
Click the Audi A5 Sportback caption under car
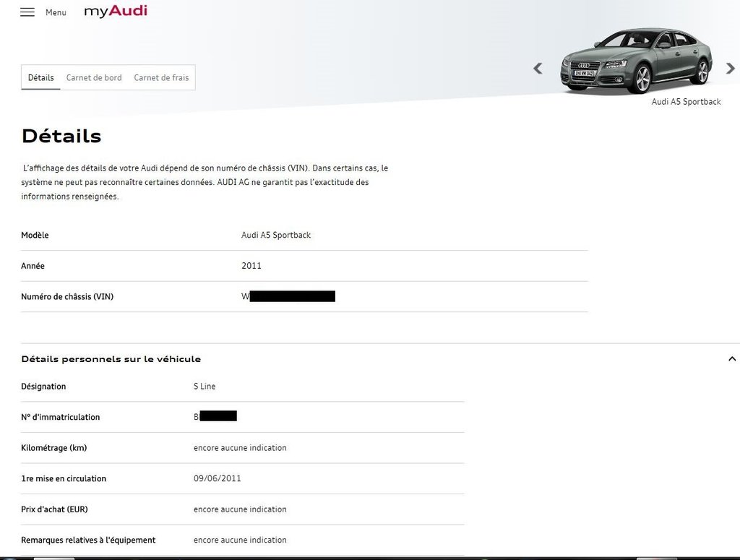(x=686, y=102)
